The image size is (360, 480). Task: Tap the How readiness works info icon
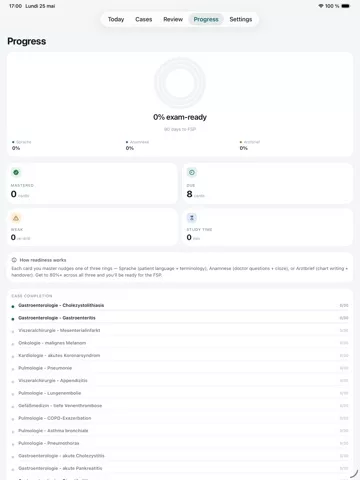(14, 260)
